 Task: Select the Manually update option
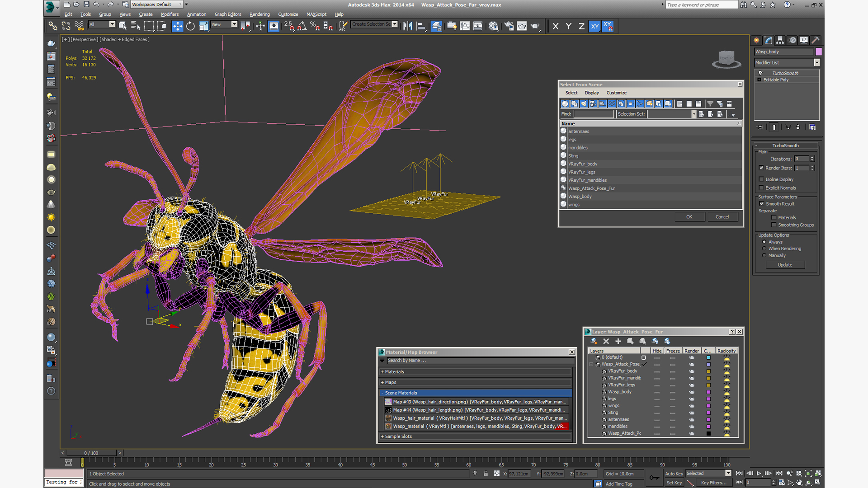[x=764, y=255]
